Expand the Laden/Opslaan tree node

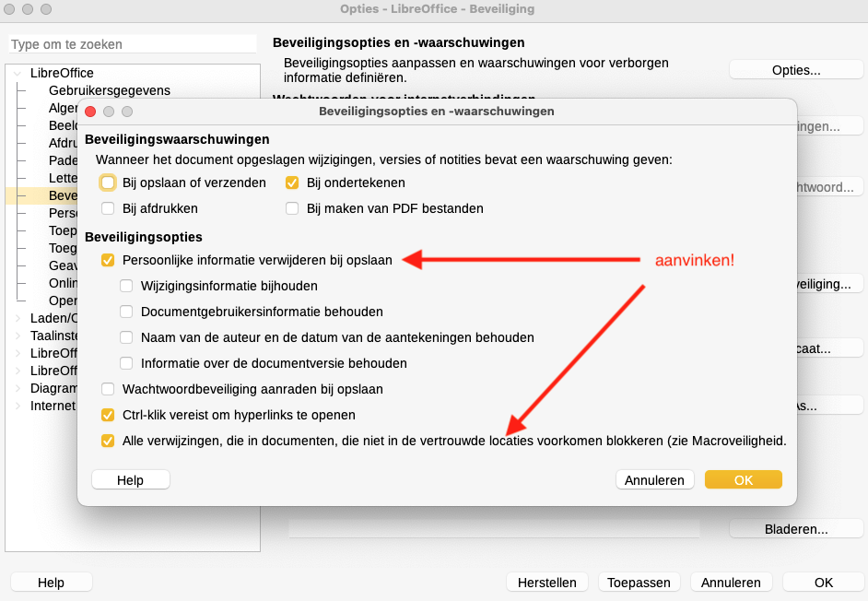18,318
